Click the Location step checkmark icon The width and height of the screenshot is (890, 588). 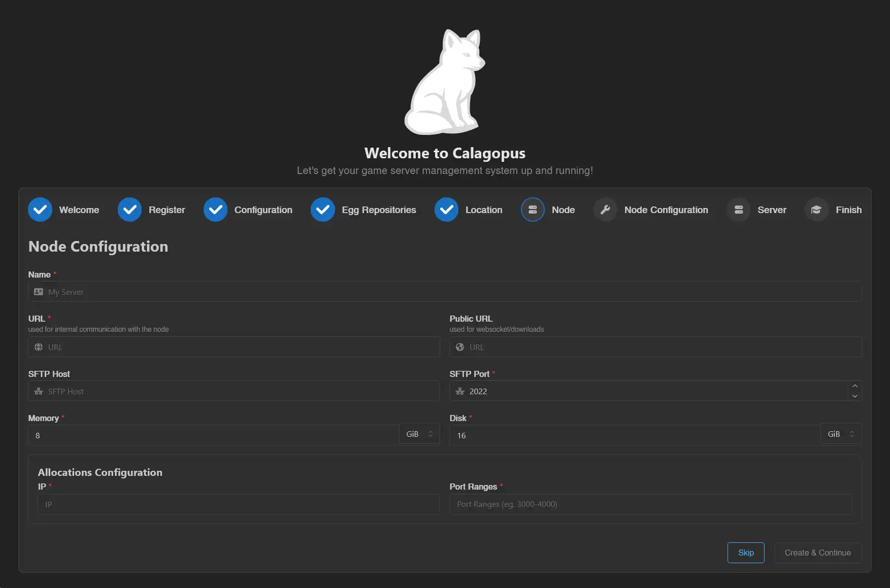pyautogui.click(x=446, y=210)
